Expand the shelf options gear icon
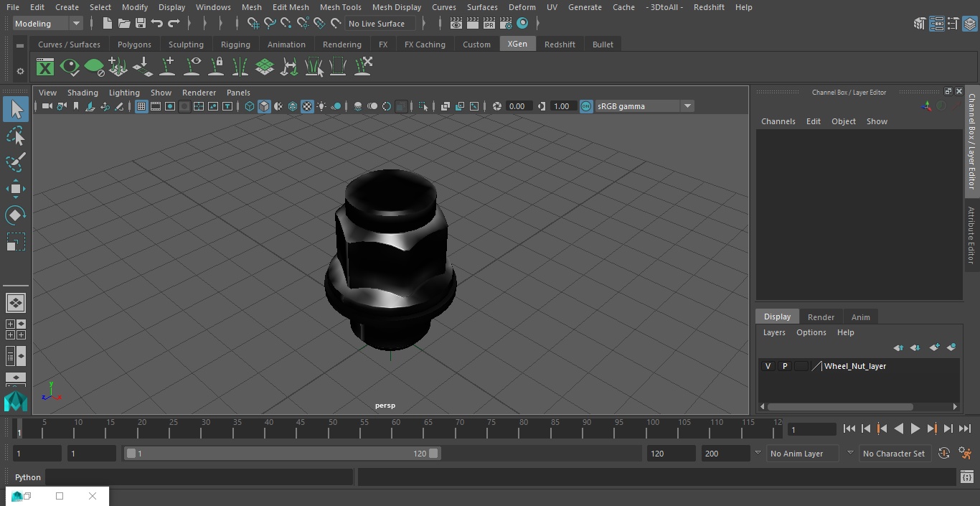 click(x=20, y=71)
